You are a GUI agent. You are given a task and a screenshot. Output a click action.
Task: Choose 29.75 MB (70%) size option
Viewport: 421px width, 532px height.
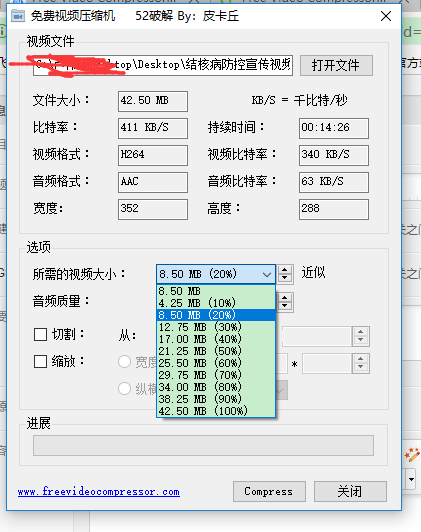(216, 375)
